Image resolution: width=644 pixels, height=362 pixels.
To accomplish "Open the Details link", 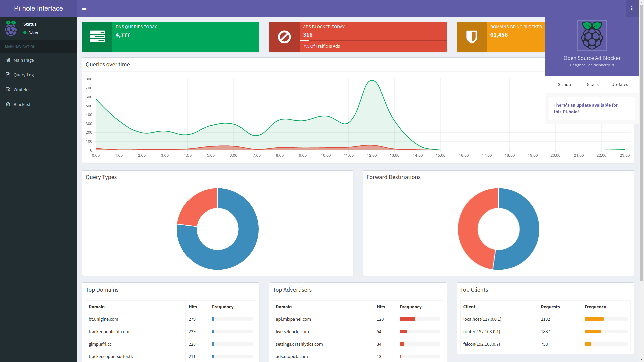I will [x=592, y=84].
